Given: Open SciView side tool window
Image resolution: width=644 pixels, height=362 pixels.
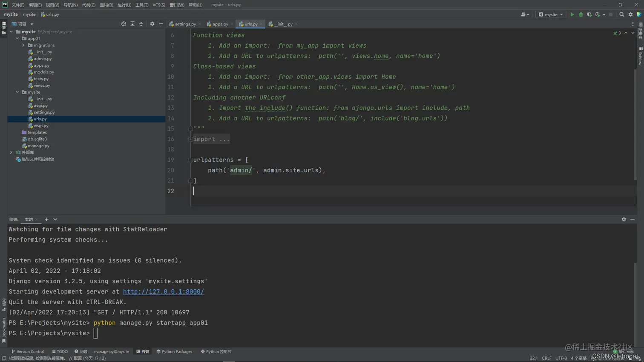Looking at the screenshot, I should (640, 56).
